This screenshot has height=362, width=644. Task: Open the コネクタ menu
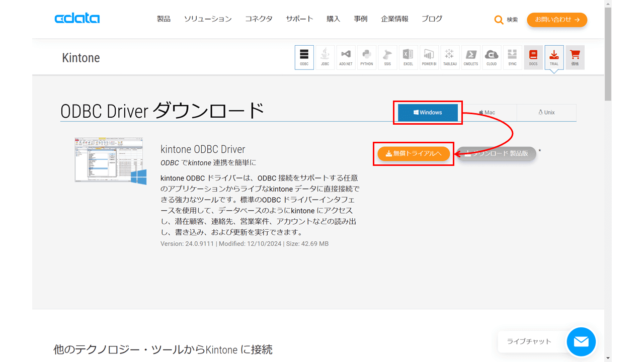[259, 19]
